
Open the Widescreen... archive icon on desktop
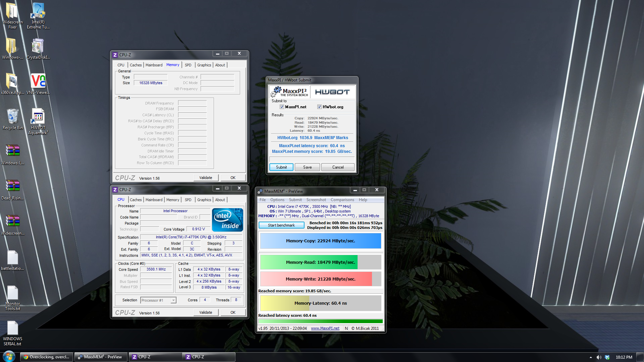pos(12,225)
